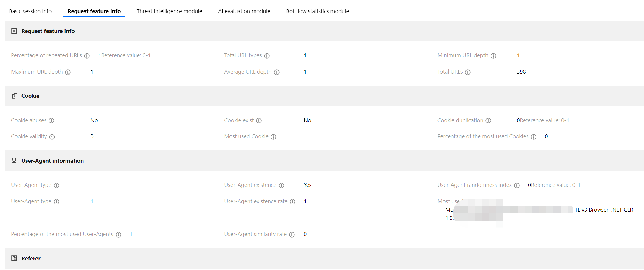Click the Cookie section header
Image resolution: width=644 pixels, height=270 pixels.
[30, 96]
